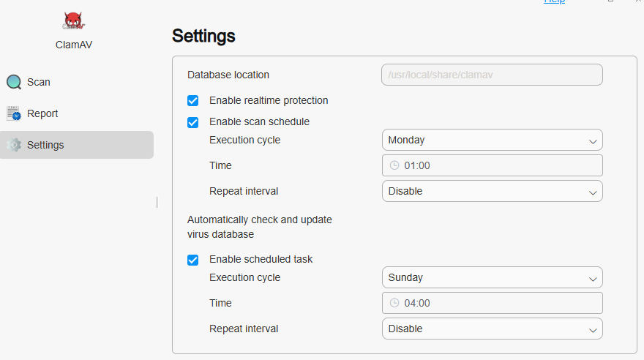Open the Monday execution cycle dropdown
Viewport: 644px width, 360px height.
(x=492, y=140)
